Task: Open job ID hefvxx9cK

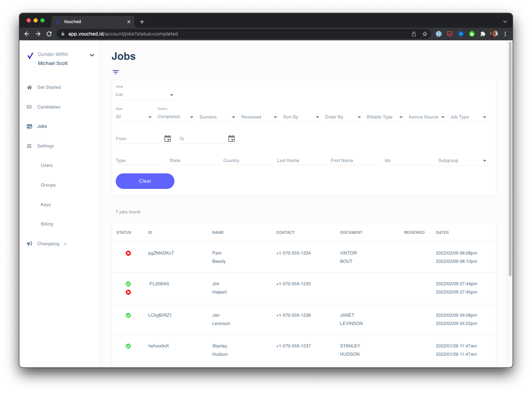Action: tap(159, 346)
